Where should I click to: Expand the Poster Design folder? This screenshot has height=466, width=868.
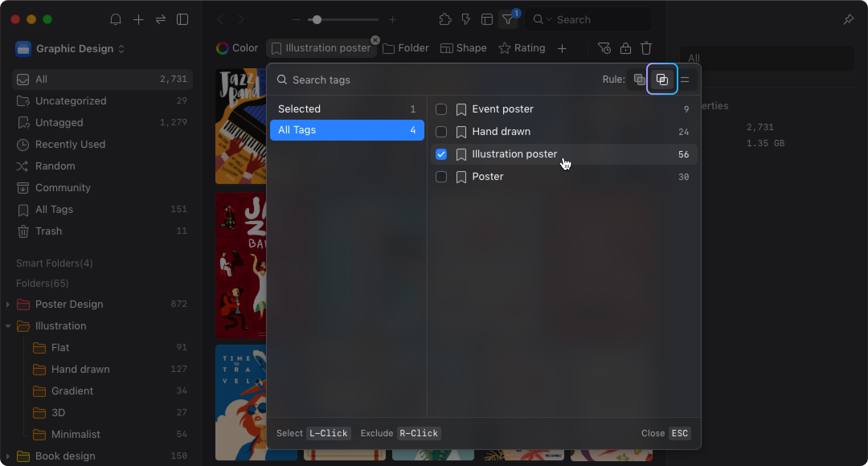[x=8, y=304]
